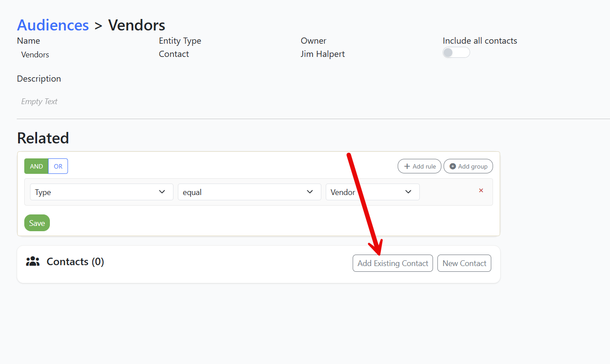Switch rule logic to OR
The image size is (610, 364).
[x=58, y=166]
